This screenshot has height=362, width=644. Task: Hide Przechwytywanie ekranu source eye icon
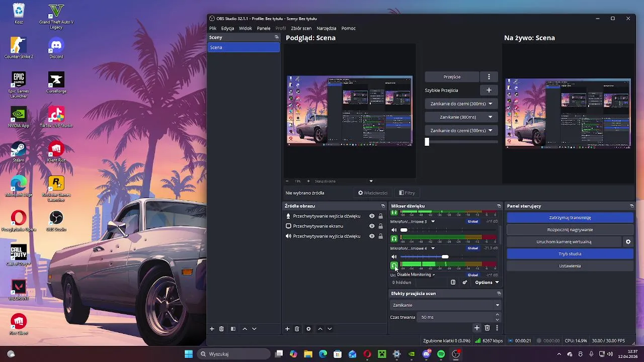pos(372,226)
